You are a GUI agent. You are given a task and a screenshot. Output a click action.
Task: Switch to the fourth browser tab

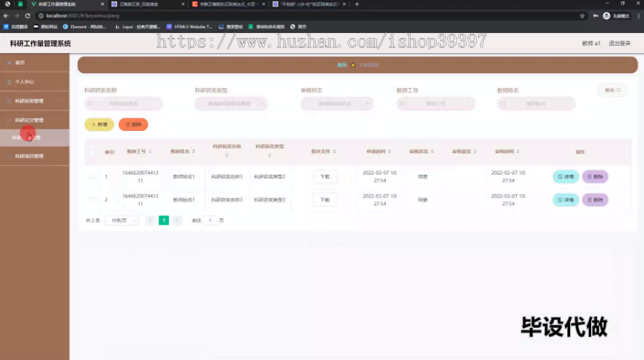coord(309,4)
